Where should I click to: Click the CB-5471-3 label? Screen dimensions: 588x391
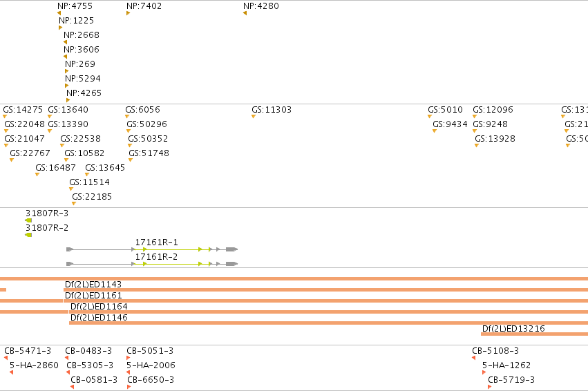(x=28, y=351)
